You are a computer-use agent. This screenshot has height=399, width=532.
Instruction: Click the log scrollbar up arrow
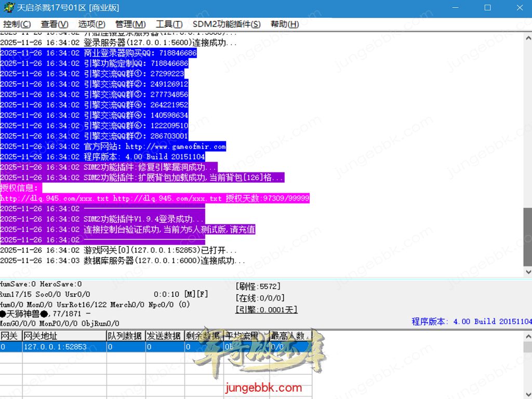coord(527,37)
